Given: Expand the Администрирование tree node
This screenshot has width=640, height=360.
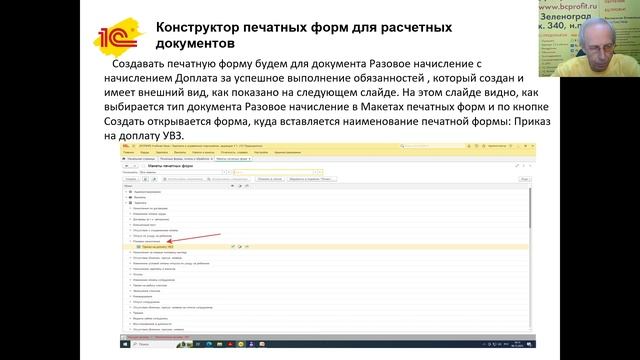Looking at the screenshot, I should click(126, 192).
